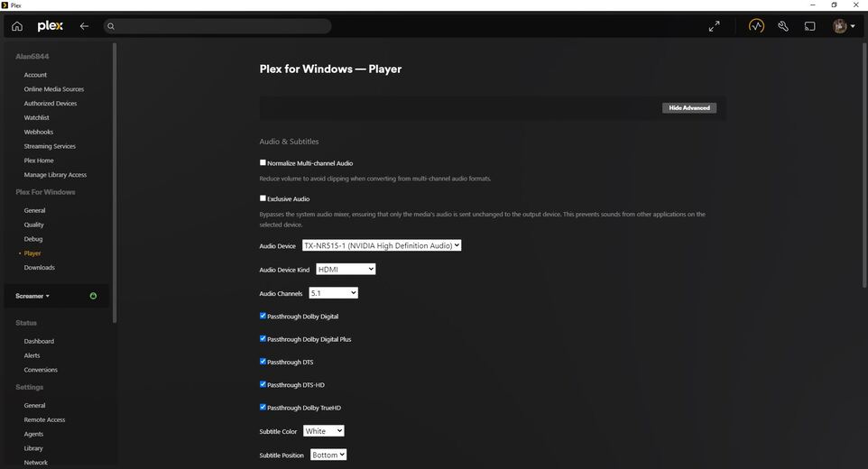
Task: Open Account settings page
Action: click(x=35, y=75)
